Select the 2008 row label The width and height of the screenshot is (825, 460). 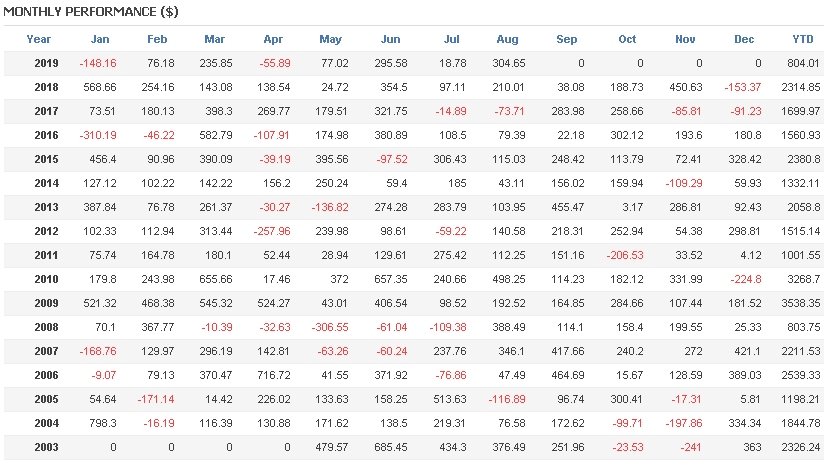[46, 327]
